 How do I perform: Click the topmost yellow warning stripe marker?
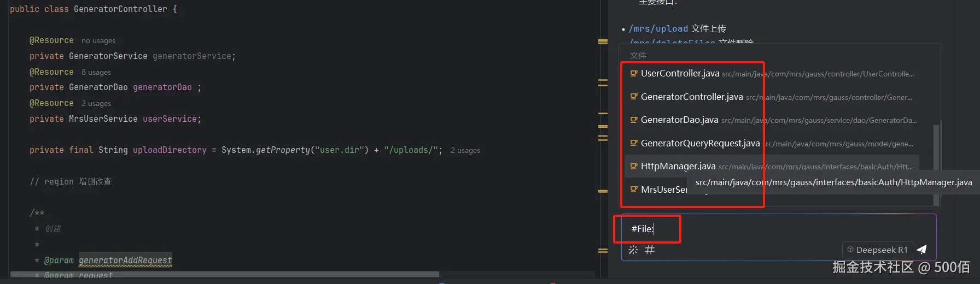tap(603, 41)
